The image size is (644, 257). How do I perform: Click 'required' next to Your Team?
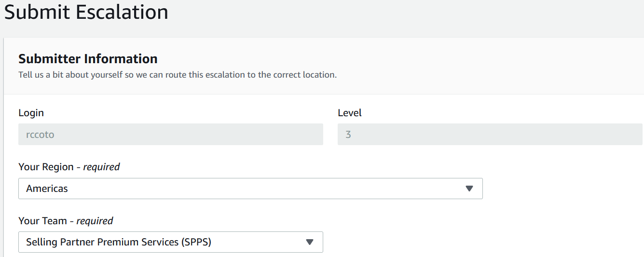[95, 221]
